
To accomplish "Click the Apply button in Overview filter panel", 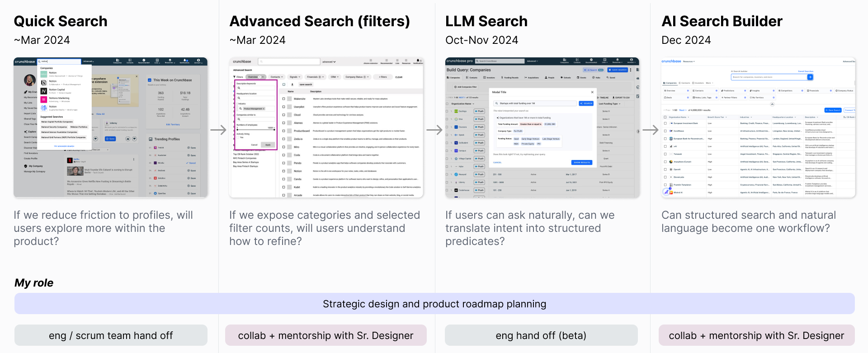I will pyautogui.click(x=268, y=145).
